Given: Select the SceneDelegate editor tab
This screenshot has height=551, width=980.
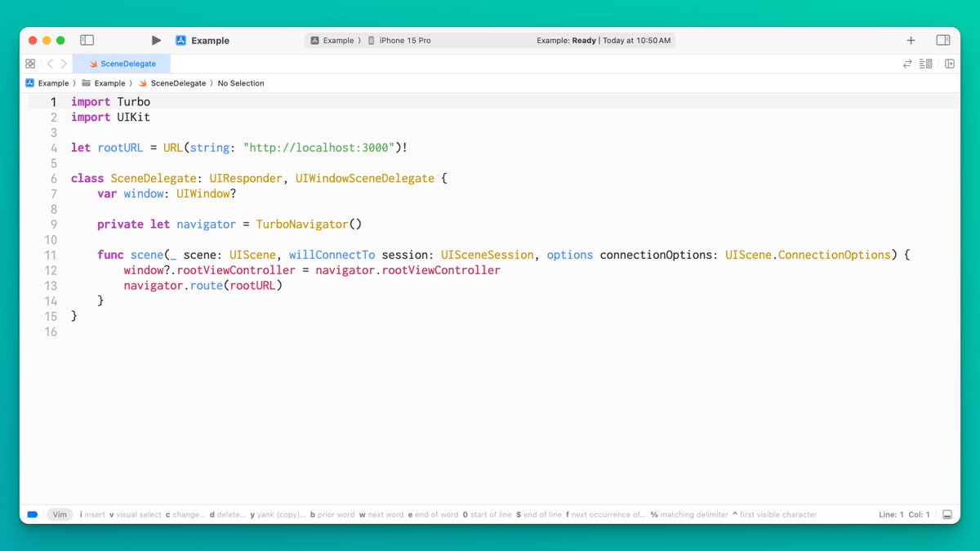Looking at the screenshot, I should click(122, 64).
